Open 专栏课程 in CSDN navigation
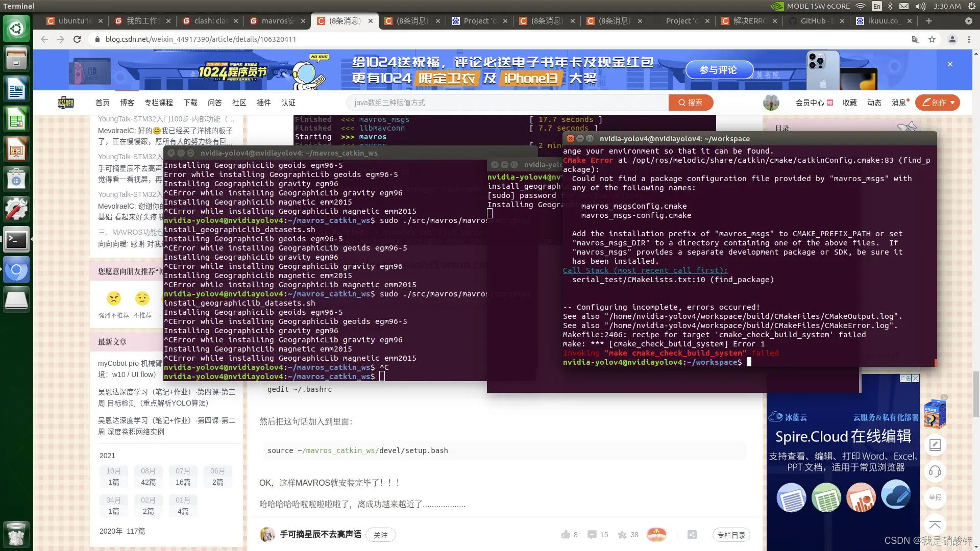 tap(159, 103)
